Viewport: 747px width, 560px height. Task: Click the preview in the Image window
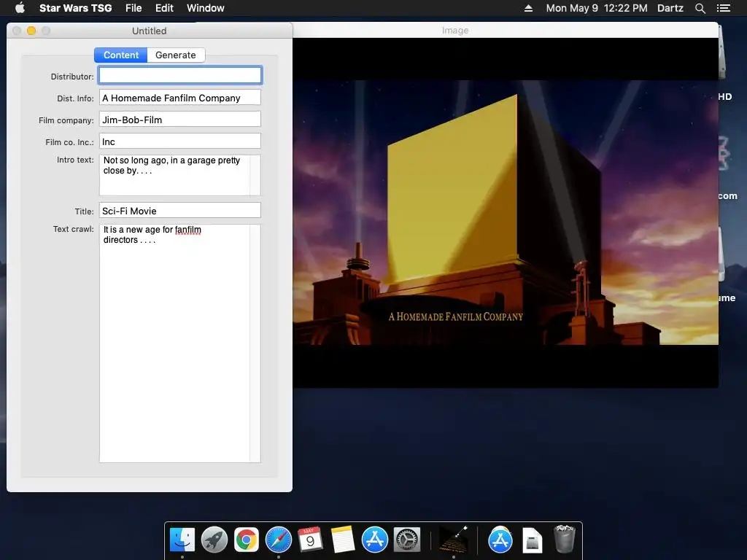point(506,212)
